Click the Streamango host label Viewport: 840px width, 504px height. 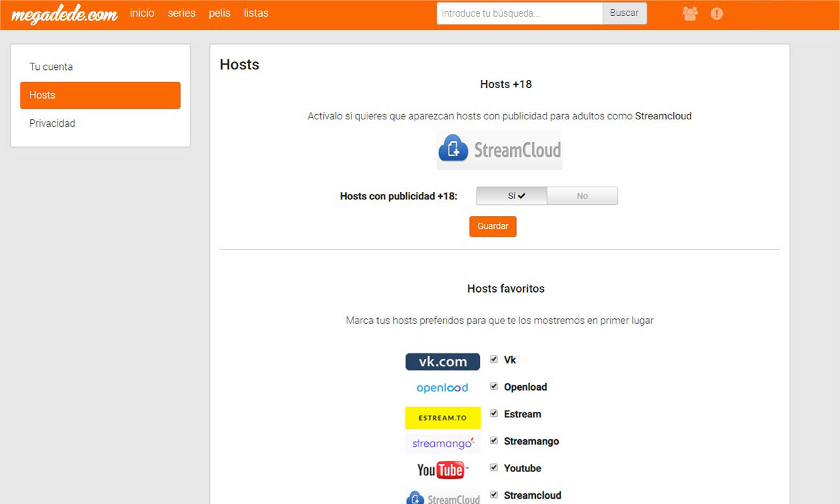click(x=531, y=441)
